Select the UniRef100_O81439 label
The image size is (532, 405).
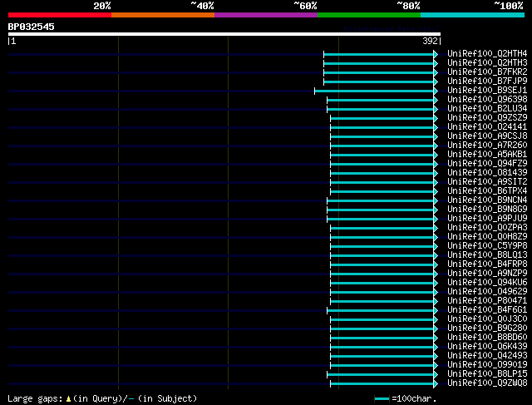(x=487, y=173)
